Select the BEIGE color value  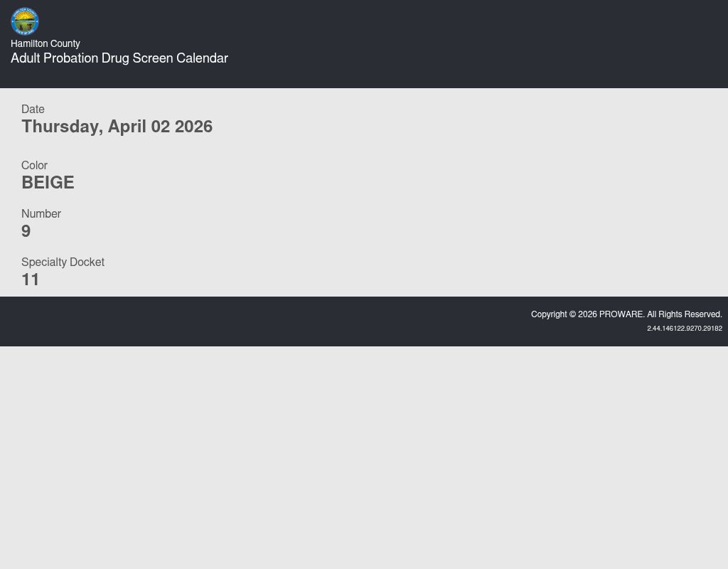[x=48, y=183]
